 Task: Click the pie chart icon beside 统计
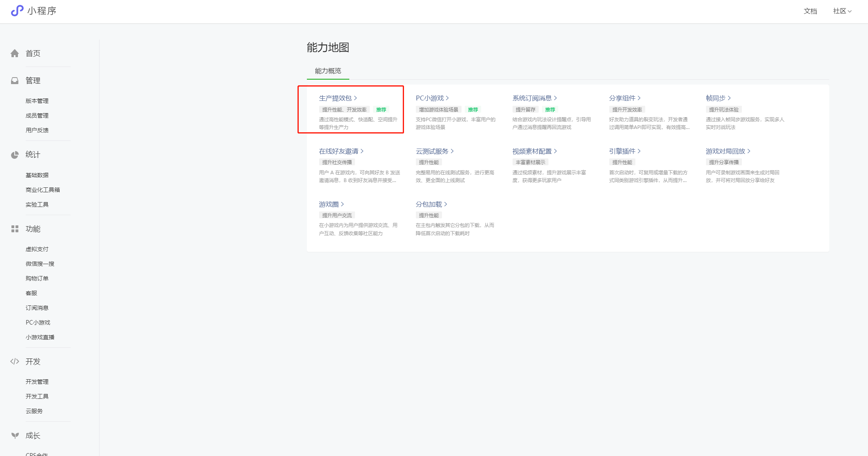point(15,155)
